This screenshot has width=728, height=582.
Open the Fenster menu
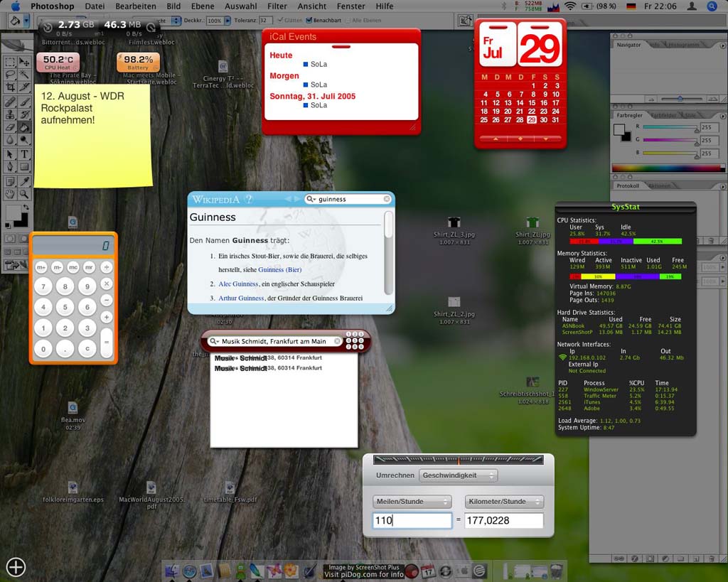[x=350, y=6]
